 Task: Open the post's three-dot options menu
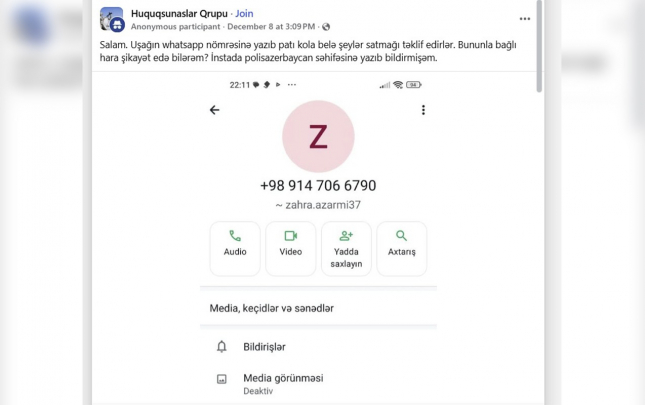[x=524, y=19]
